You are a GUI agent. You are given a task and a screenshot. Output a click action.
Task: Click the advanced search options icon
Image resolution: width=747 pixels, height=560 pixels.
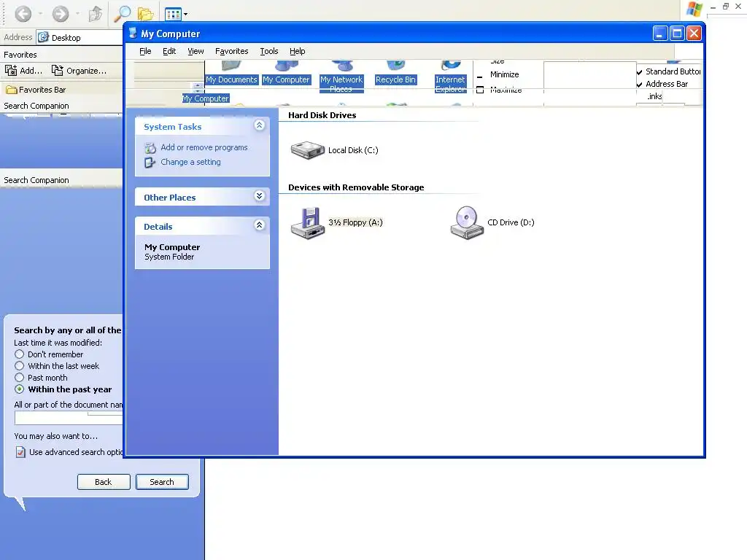point(20,452)
